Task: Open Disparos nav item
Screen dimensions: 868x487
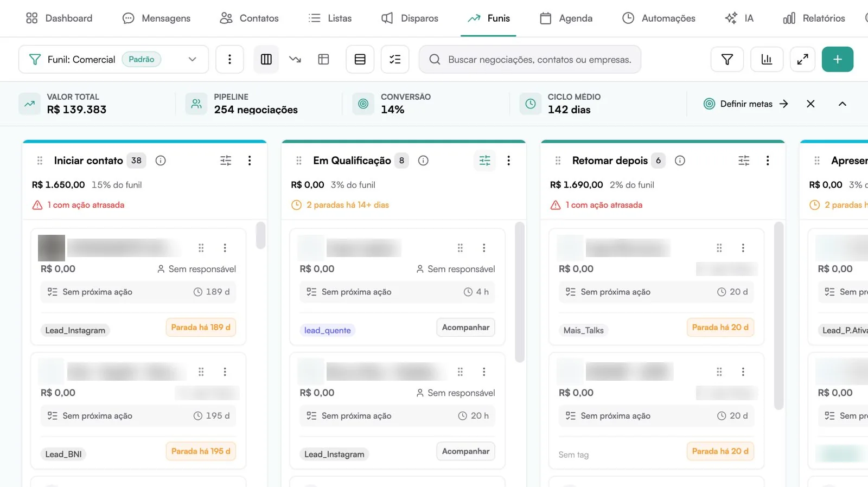Action: 410,18
